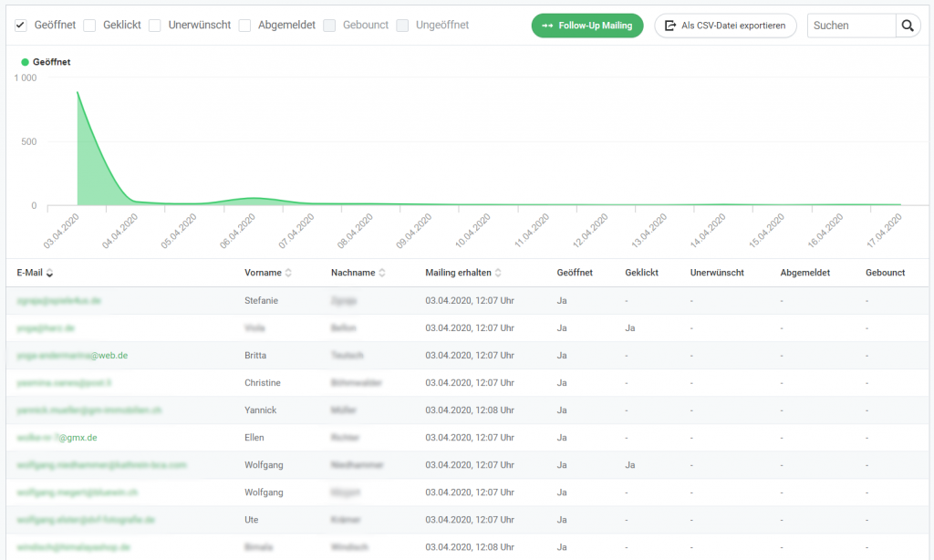Sort by Nachname column arrows
The image size is (934, 560).
382,273
